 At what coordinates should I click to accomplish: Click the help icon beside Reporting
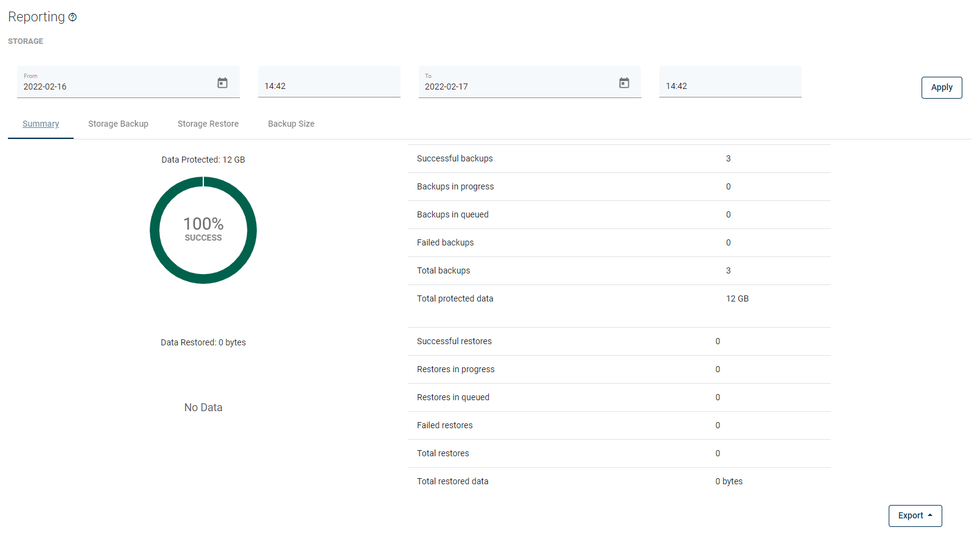tap(72, 18)
